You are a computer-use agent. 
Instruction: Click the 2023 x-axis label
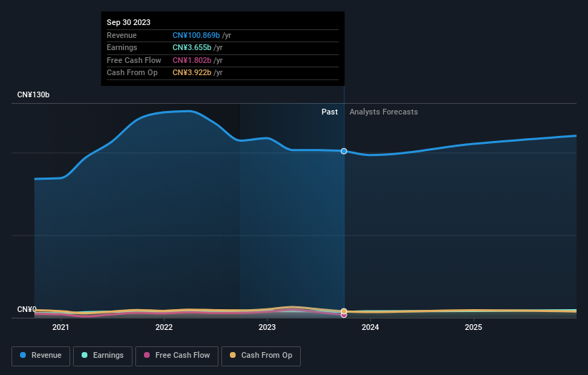click(x=267, y=328)
